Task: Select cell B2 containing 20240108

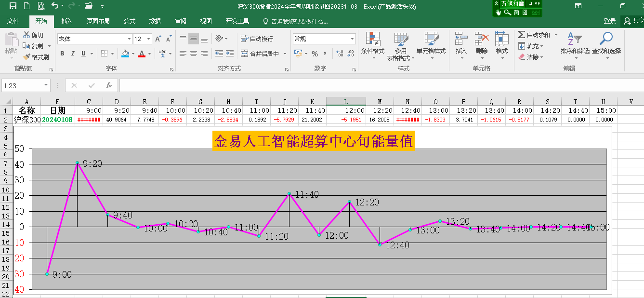Action: click(x=57, y=119)
